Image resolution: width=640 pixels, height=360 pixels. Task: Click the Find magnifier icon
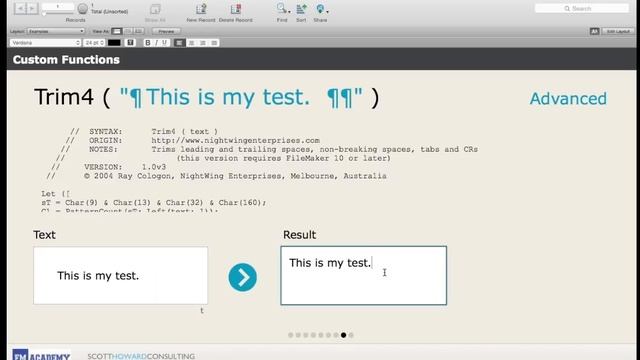(281, 8)
